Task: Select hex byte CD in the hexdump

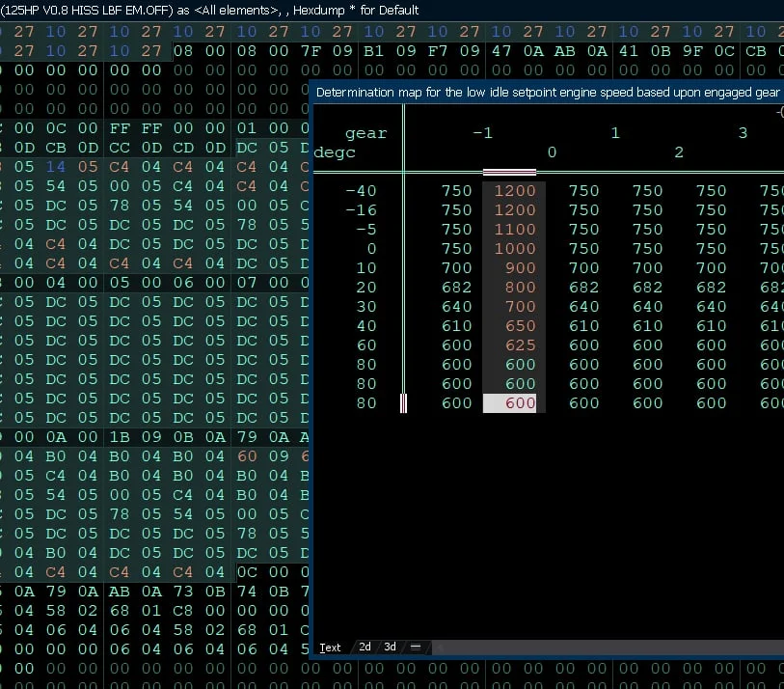Action: [183, 148]
